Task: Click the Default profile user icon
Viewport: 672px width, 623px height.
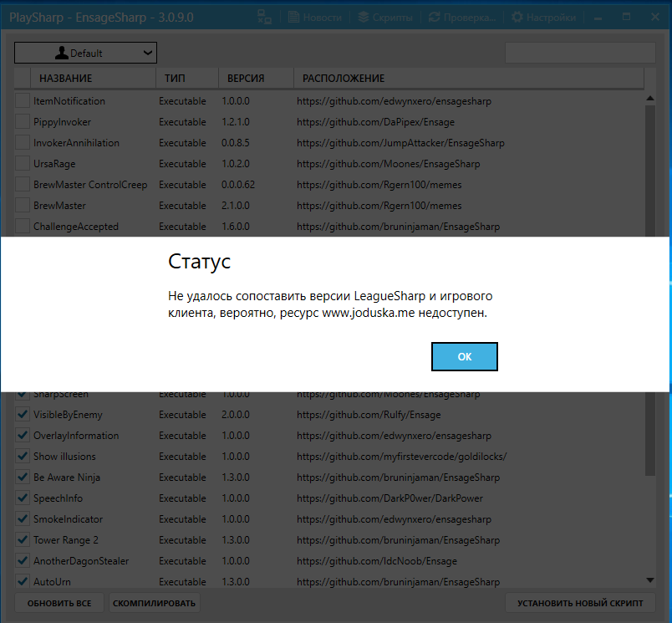Action: coord(62,53)
